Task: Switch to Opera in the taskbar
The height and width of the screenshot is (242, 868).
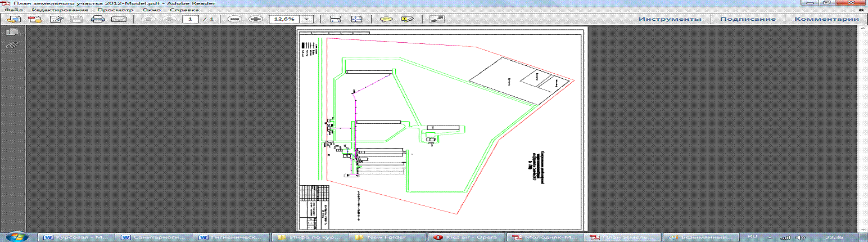Action: pyautogui.click(x=464, y=237)
